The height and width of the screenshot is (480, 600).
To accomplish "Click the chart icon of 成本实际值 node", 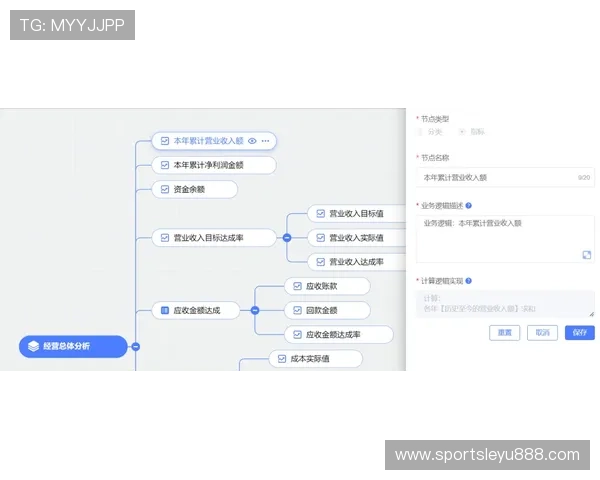I will coord(282,359).
